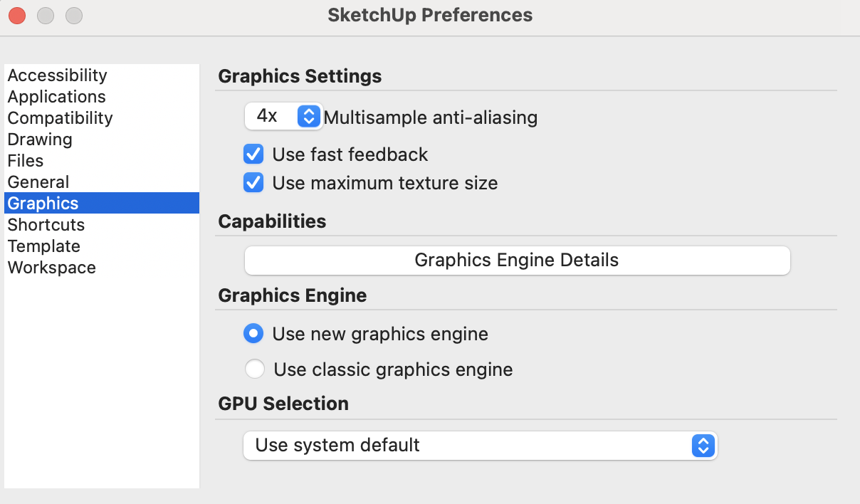Change anti-aliasing from 4x setting
The image size is (860, 504).
(x=283, y=116)
